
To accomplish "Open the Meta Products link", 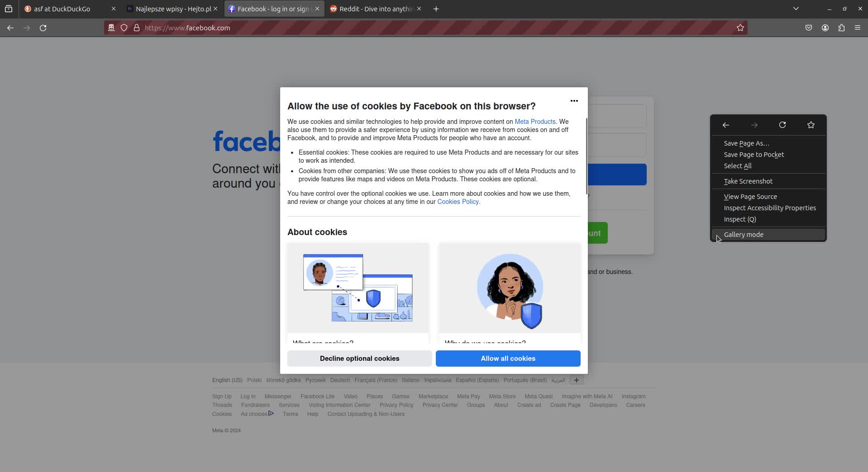I will pyautogui.click(x=535, y=122).
